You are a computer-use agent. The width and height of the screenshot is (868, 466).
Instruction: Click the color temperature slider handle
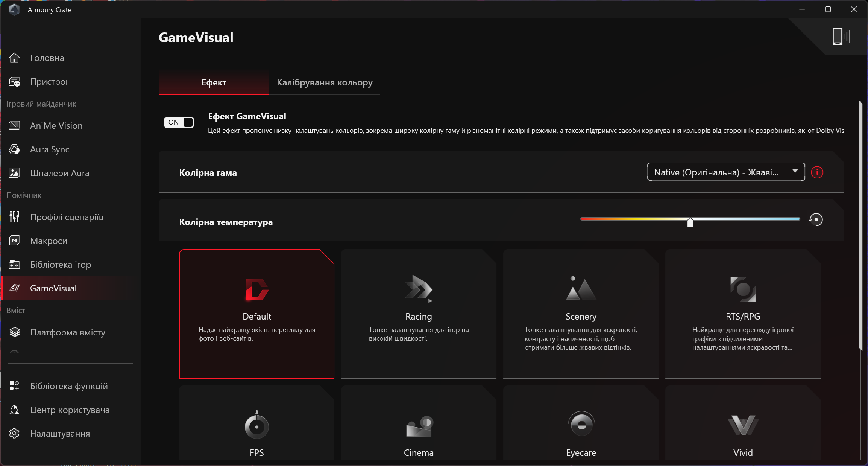[690, 222]
